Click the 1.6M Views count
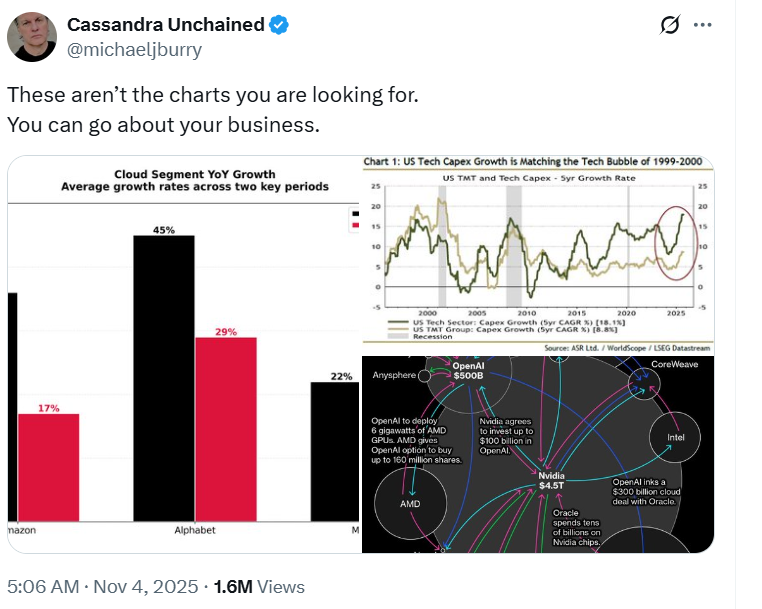762x609 pixels. point(263,587)
